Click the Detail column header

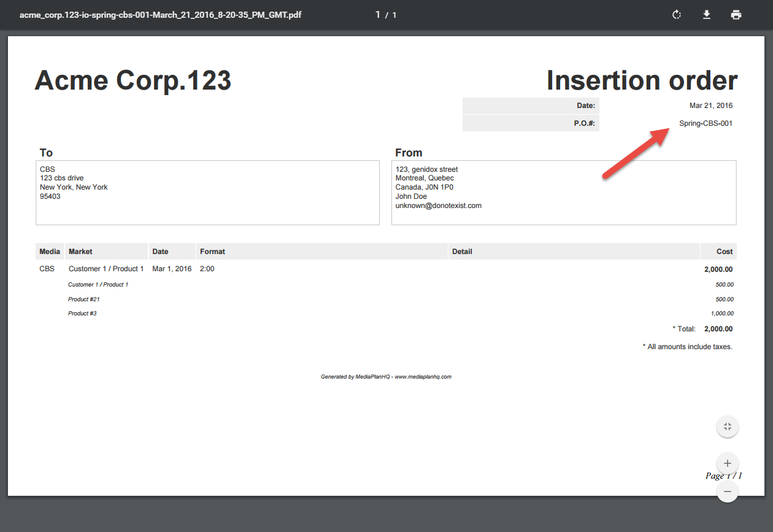point(462,252)
